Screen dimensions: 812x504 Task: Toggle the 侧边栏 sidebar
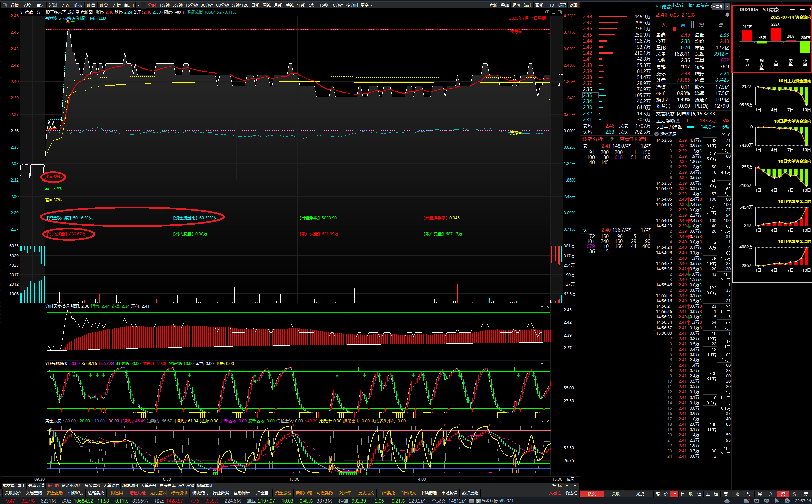(571, 493)
